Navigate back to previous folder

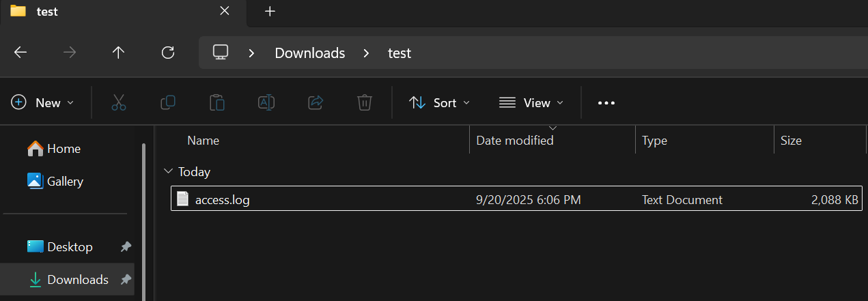click(20, 53)
